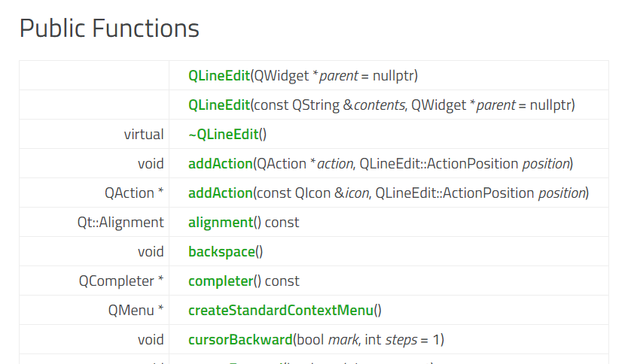Click the QCompleter * return type
Screen dimensions: 634x364
(x=121, y=281)
